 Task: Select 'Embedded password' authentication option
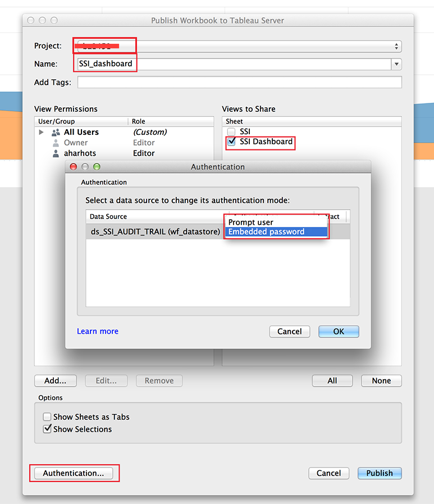point(276,231)
